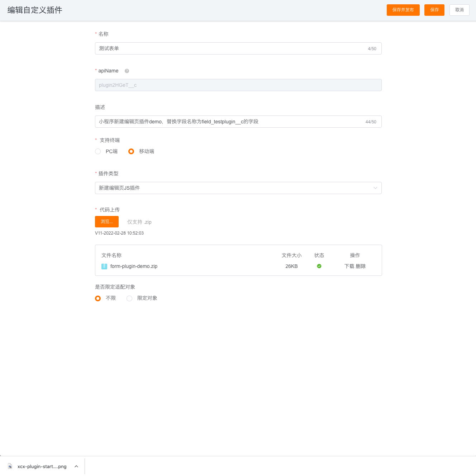Click the 下载 link for the zip file
The width and height of the screenshot is (476, 476).
point(349,266)
